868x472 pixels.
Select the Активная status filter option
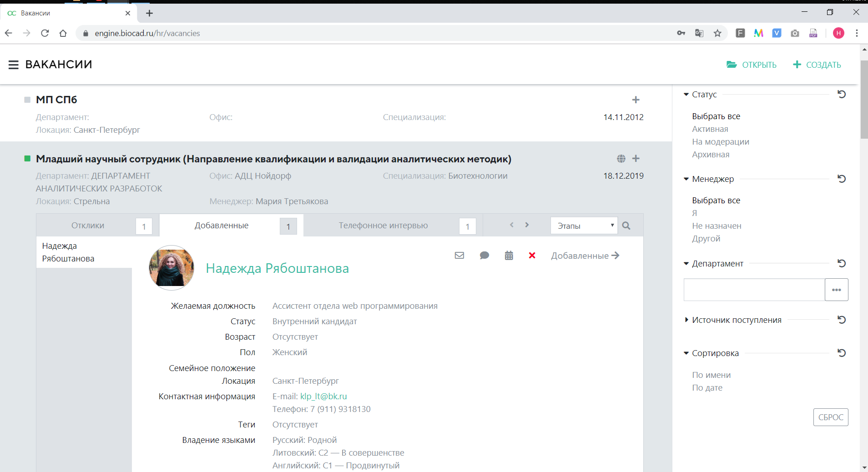710,129
